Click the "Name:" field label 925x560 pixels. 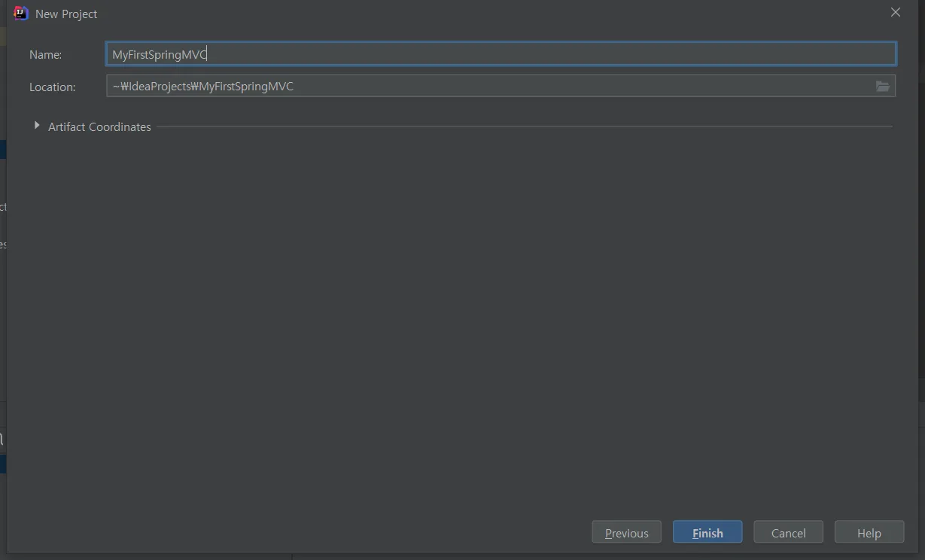point(46,55)
